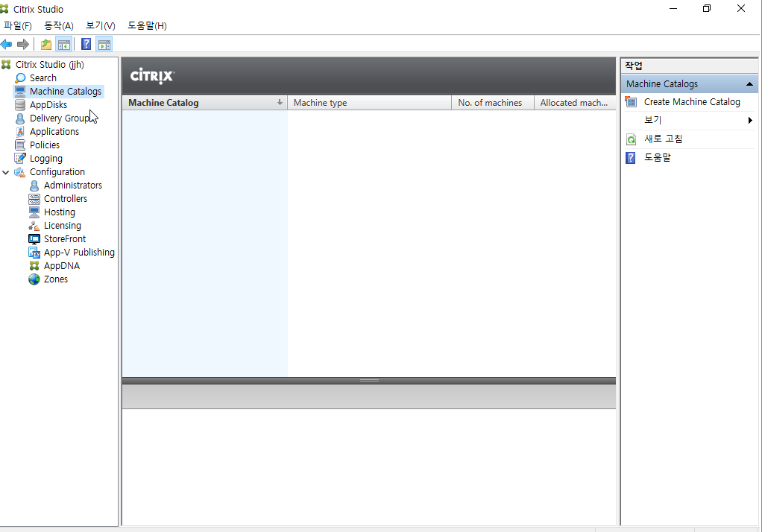
Task: Click the Machine Catalog column sort arrow
Action: (x=280, y=103)
